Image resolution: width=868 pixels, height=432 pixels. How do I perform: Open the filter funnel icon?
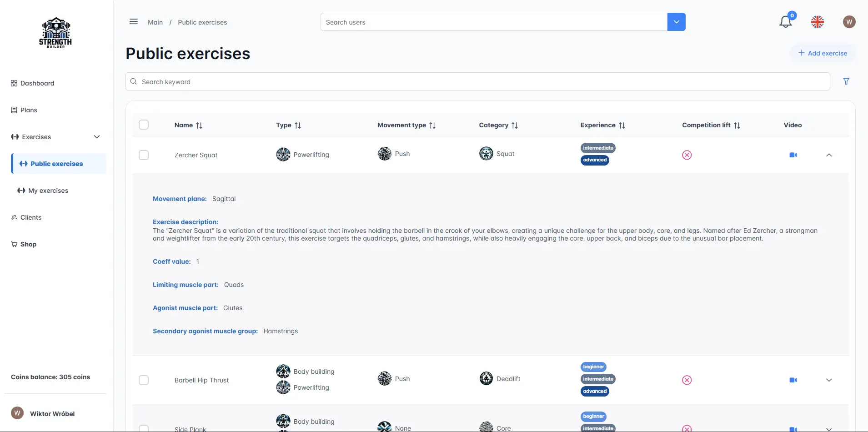846,81
